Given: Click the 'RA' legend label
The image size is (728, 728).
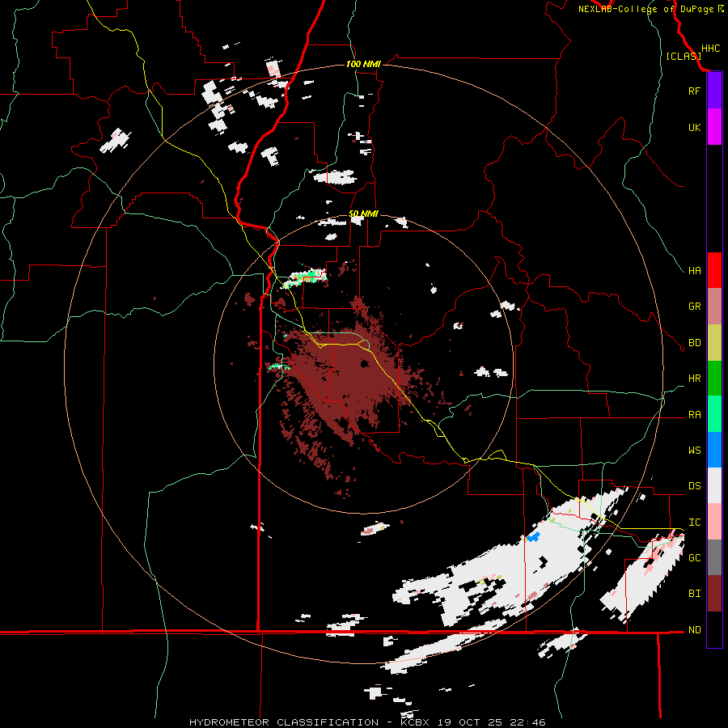Looking at the screenshot, I should pyautogui.click(x=694, y=415).
